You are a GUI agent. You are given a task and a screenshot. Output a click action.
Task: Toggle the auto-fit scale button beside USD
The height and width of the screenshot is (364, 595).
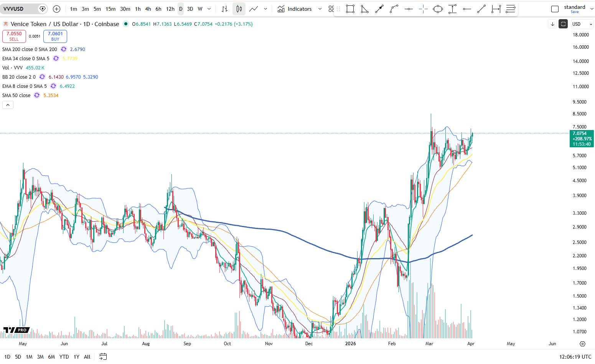click(563, 24)
